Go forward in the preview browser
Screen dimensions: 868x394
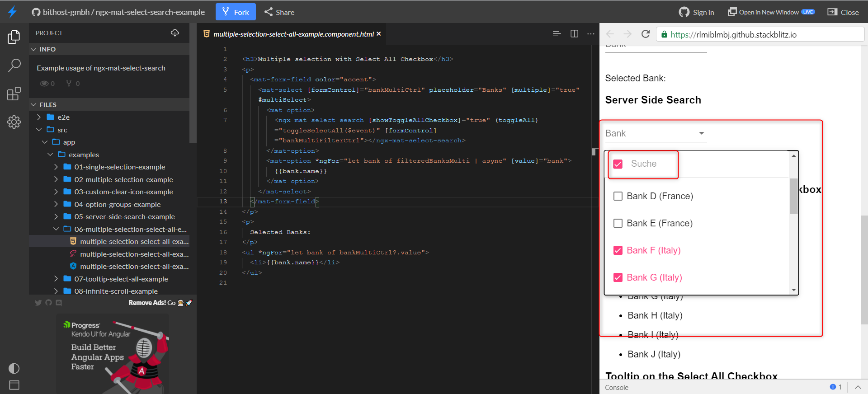[627, 34]
